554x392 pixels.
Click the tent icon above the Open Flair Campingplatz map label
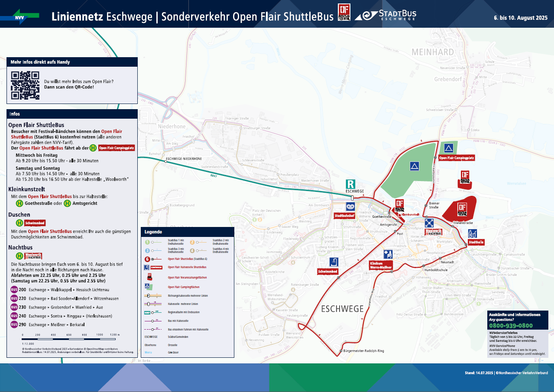[x=449, y=148]
